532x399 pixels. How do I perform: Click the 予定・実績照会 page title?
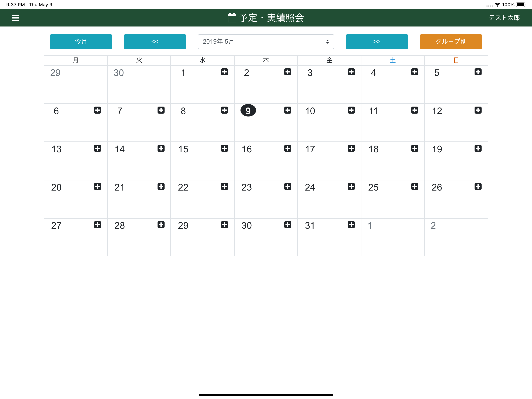(271, 18)
